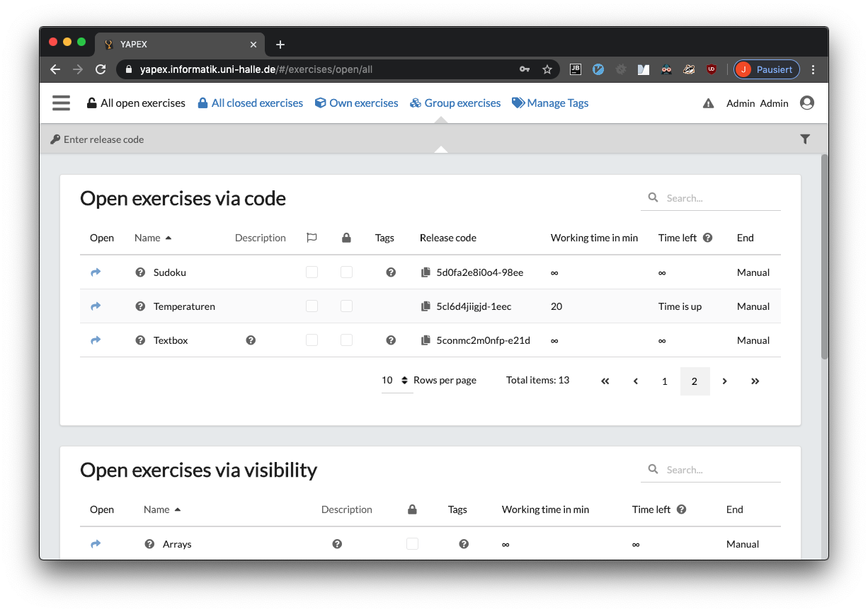
Task: Open the Arrays exercise via its arrow icon
Action: coord(96,543)
